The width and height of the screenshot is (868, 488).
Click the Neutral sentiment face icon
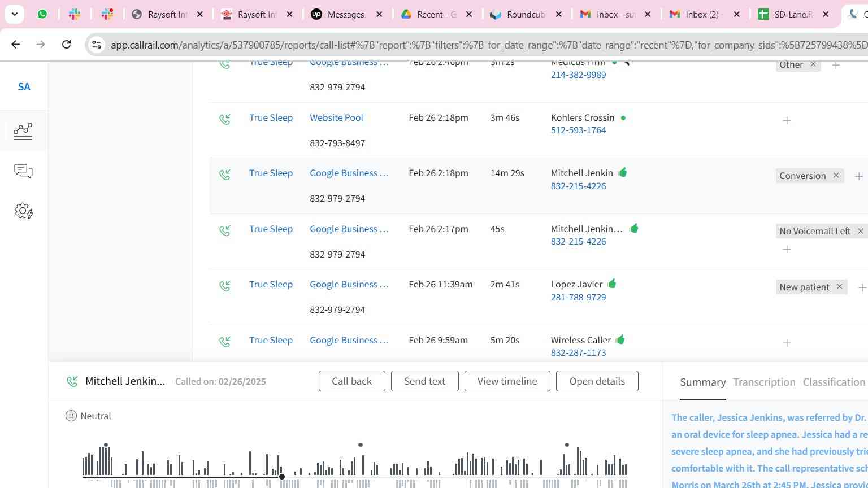pyautogui.click(x=71, y=416)
